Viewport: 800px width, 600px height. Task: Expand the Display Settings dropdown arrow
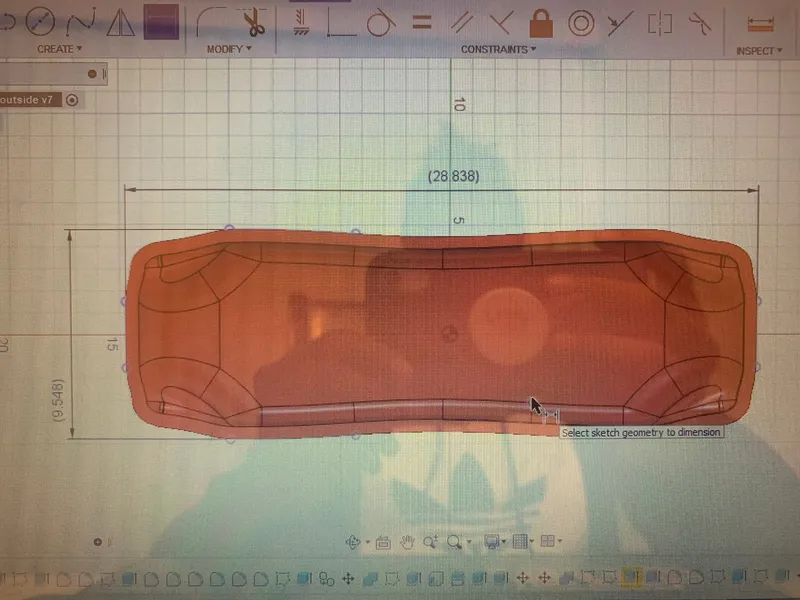tap(504, 541)
